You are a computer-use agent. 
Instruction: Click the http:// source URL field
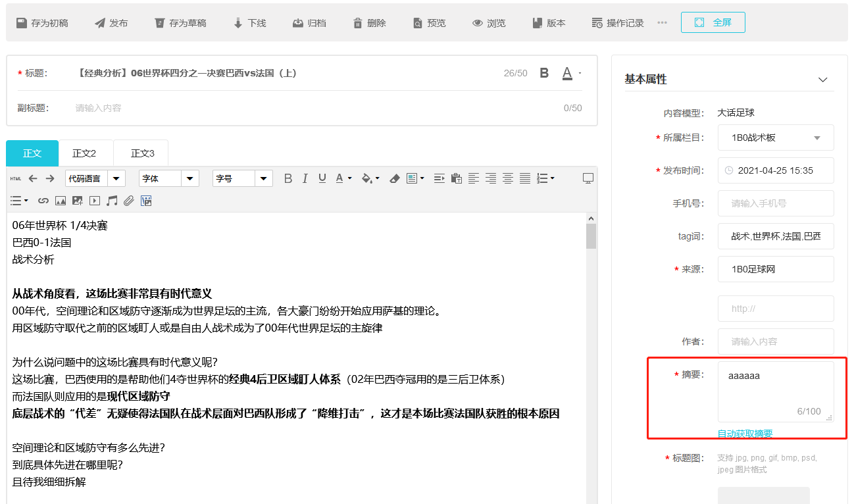click(776, 309)
